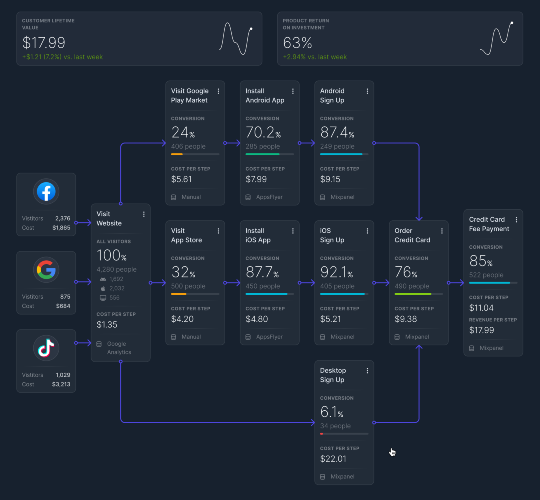Click Mixpanel icon in Android Sign Up card
The image size is (540, 500).
(x=322, y=197)
